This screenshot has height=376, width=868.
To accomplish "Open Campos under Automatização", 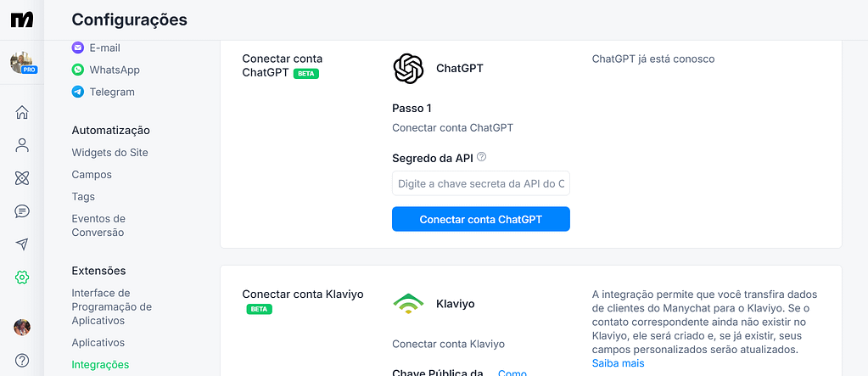I will click(92, 174).
